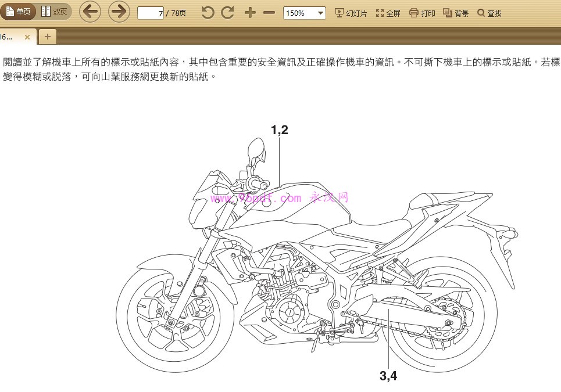Click the page number input field
Screen dimensions: 561x392
(x=149, y=12)
